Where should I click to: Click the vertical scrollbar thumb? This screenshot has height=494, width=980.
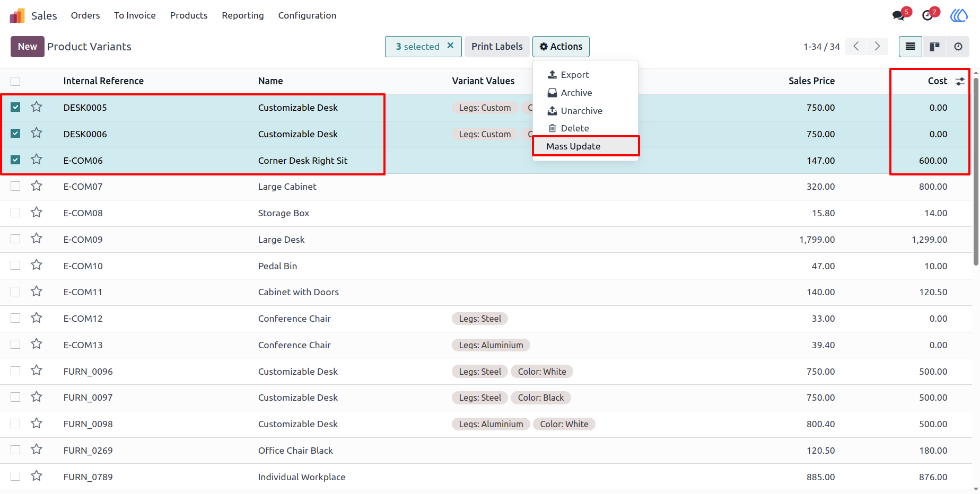point(976,171)
